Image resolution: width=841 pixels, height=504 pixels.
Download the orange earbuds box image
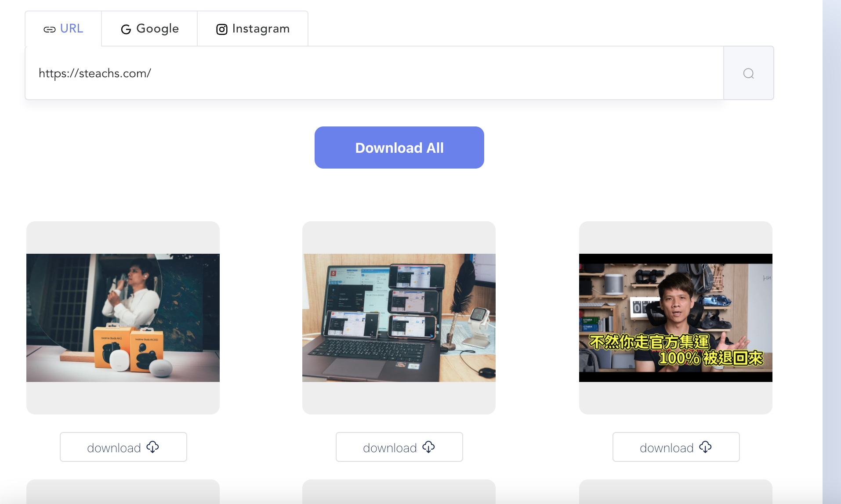[x=123, y=447]
